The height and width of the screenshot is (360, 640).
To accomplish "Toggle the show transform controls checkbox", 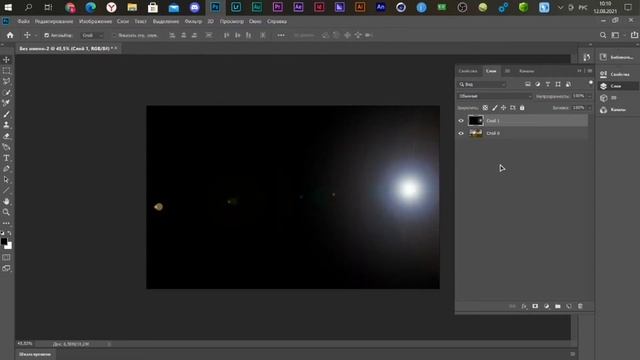I will coord(114,36).
